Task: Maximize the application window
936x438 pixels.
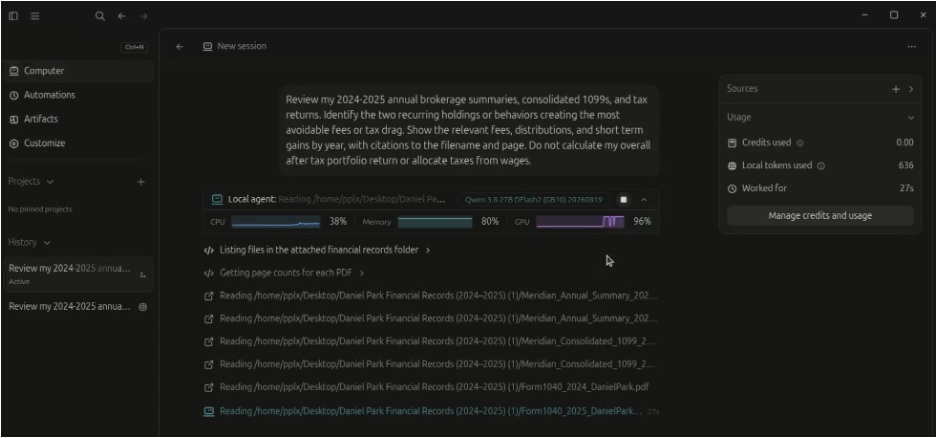Action: pos(894,16)
